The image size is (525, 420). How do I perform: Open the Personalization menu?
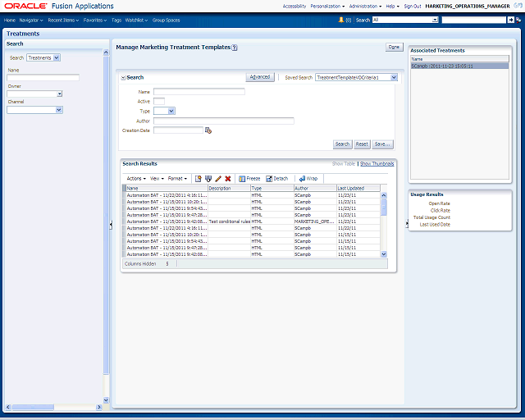click(x=327, y=6)
